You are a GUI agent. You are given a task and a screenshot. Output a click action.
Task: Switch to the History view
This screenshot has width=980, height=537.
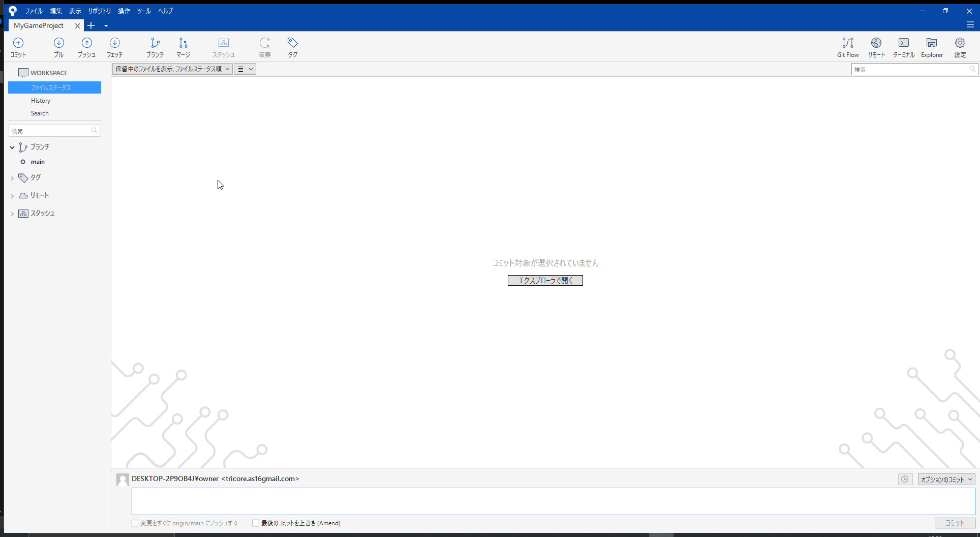click(x=41, y=100)
